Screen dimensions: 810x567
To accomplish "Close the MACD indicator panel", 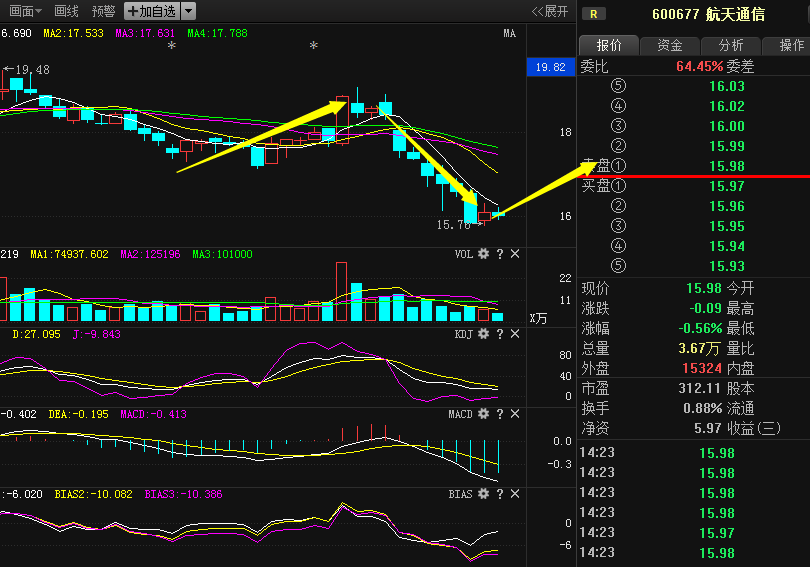I will pos(515,414).
